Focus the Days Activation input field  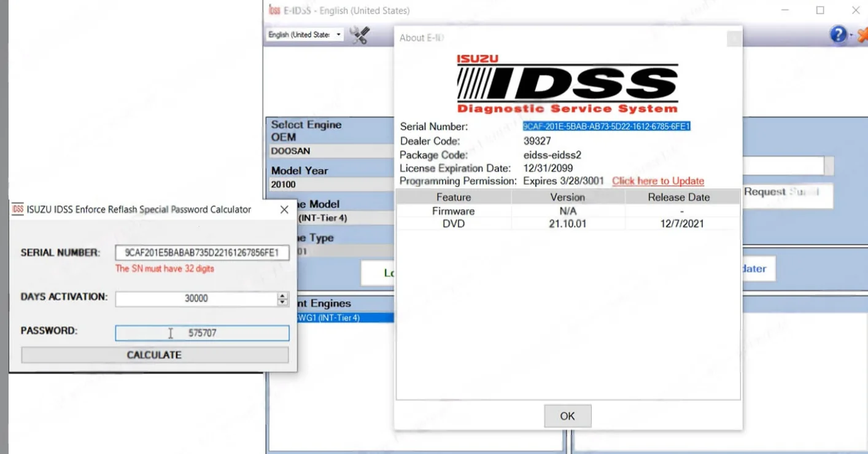(x=196, y=299)
